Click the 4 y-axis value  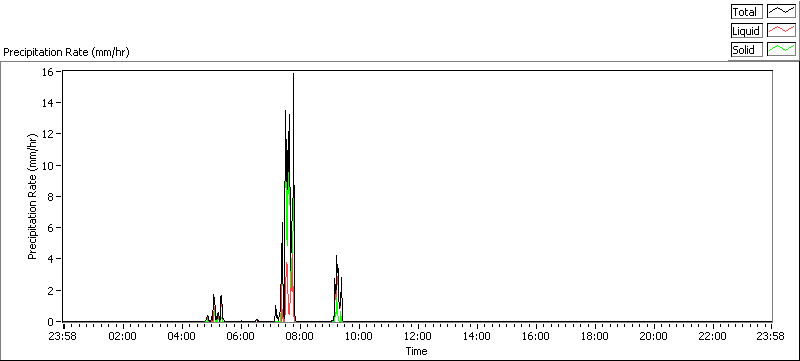pyautogui.click(x=51, y=259)
